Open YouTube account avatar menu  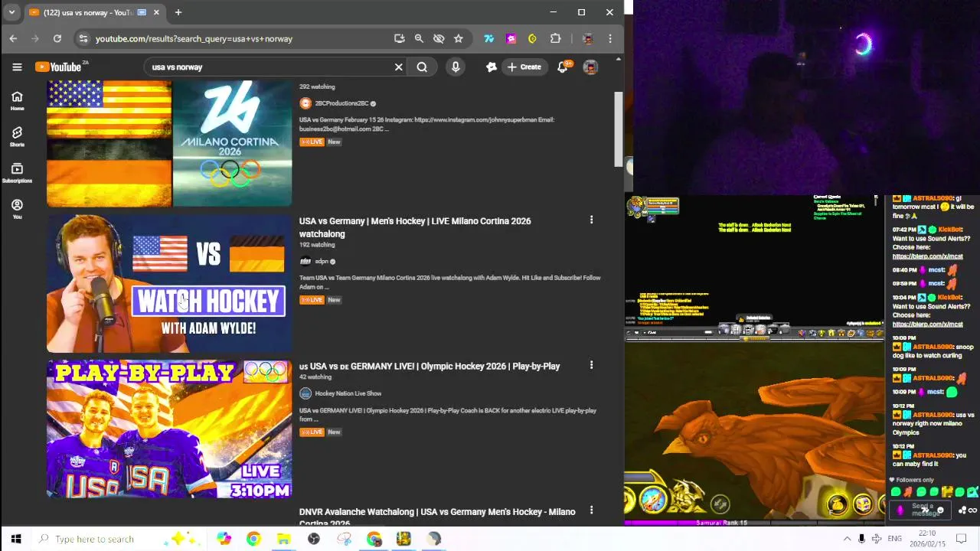point(590,67)
